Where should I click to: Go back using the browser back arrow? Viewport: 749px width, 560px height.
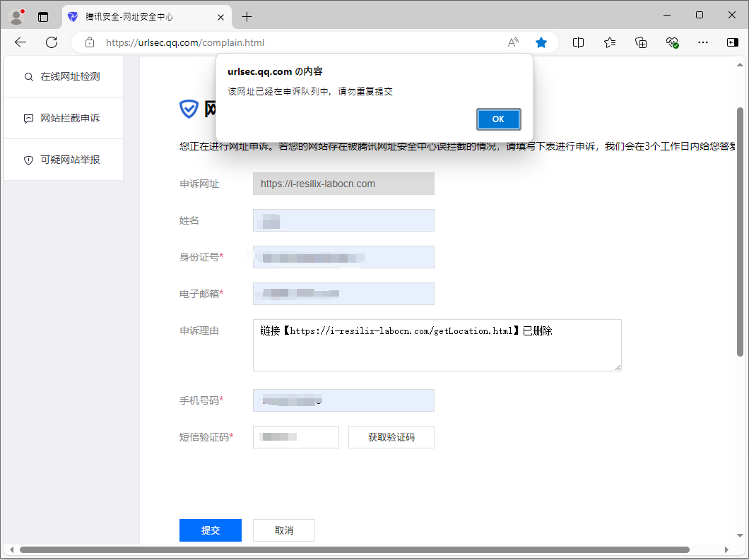click(x=20, y=42)
